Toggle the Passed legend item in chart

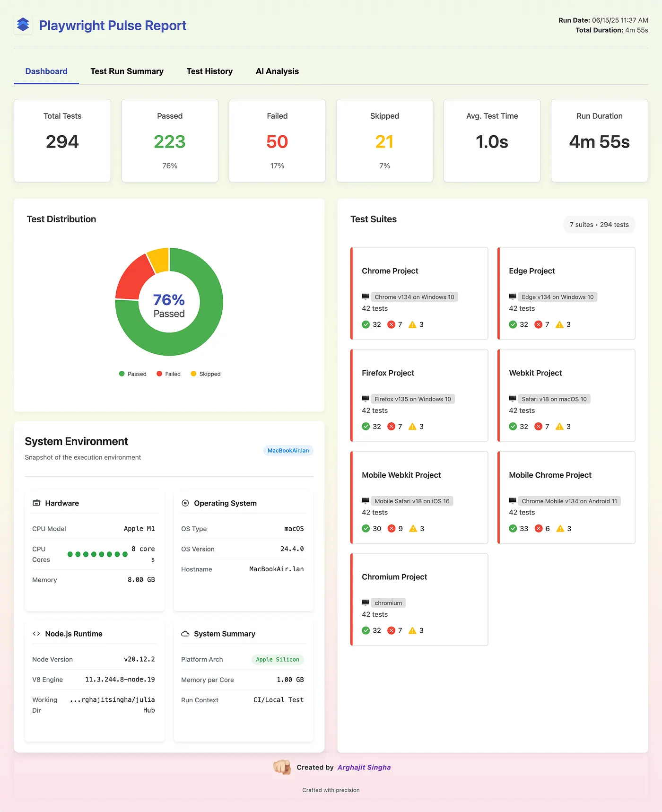click(133, 374)
